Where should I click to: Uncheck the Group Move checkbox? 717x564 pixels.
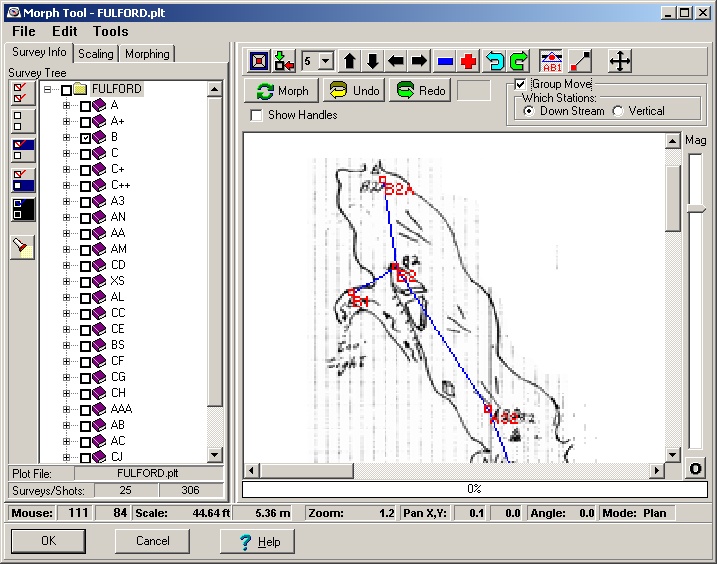(x=520, y=85)
